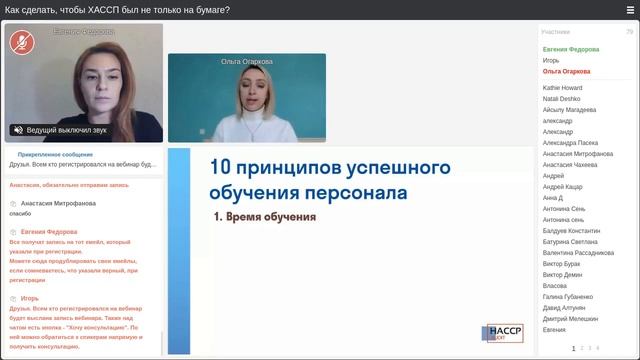Image resolution: width=640 pixels, height=360 pixels.
Task: Select participant Валентина Рассадникова
Action: (578, 253)
